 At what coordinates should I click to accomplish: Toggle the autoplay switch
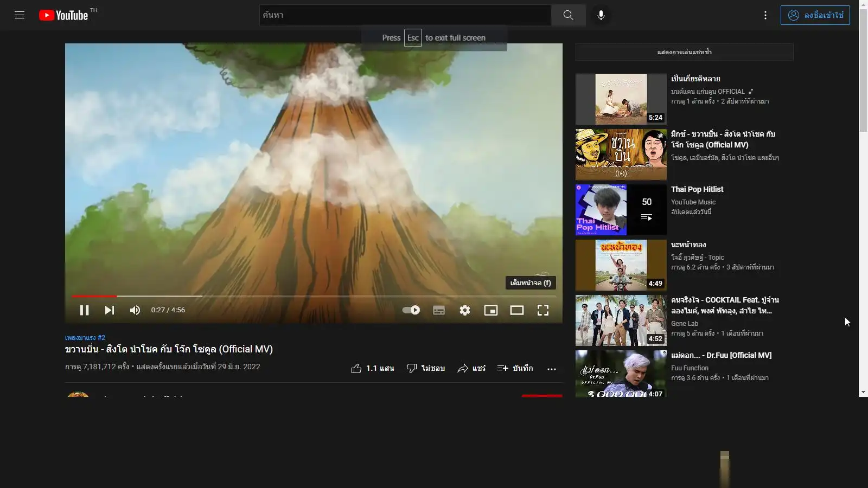[x=411, y=310]
